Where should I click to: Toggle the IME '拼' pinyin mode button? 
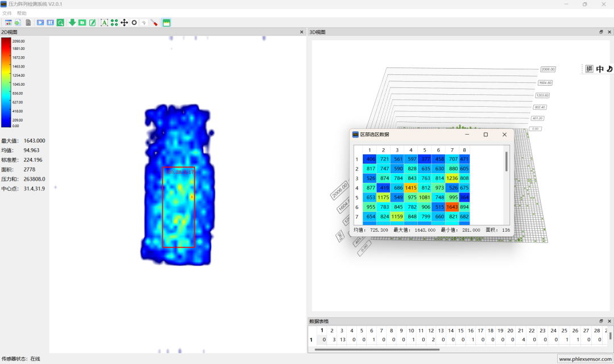589,69
